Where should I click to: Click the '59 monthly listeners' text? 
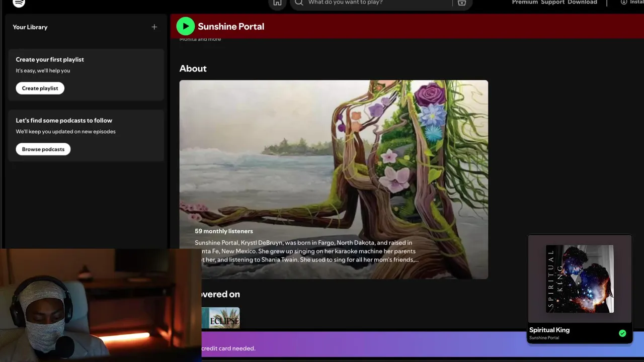224,231
